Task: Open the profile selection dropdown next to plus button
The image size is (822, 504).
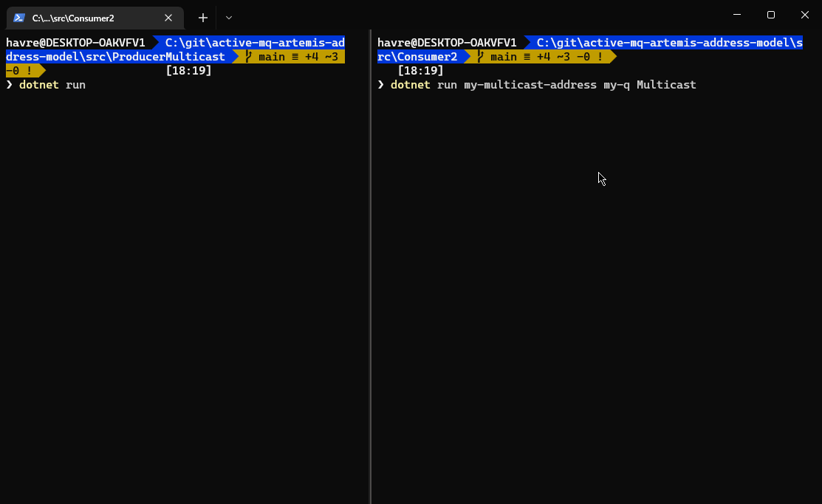Action: tap(228, 18)
